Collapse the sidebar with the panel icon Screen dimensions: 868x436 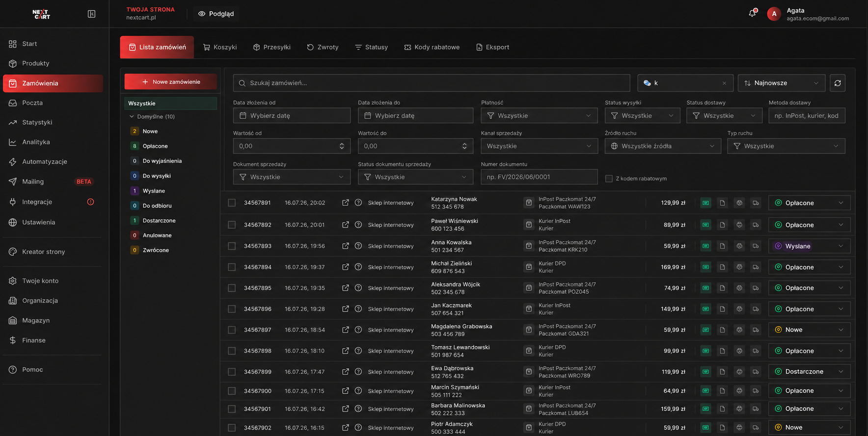(x=91, y=14)
